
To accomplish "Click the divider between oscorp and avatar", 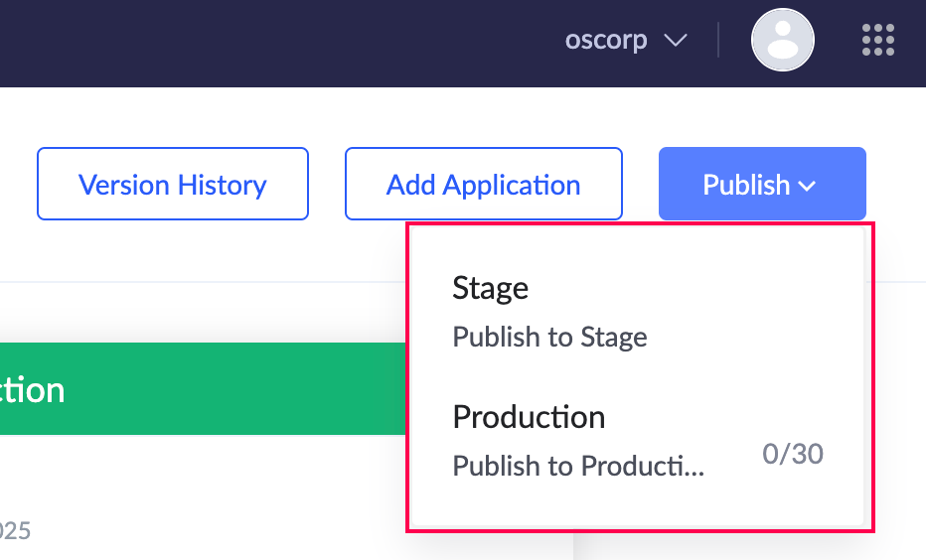I will (x=718, y=41).
